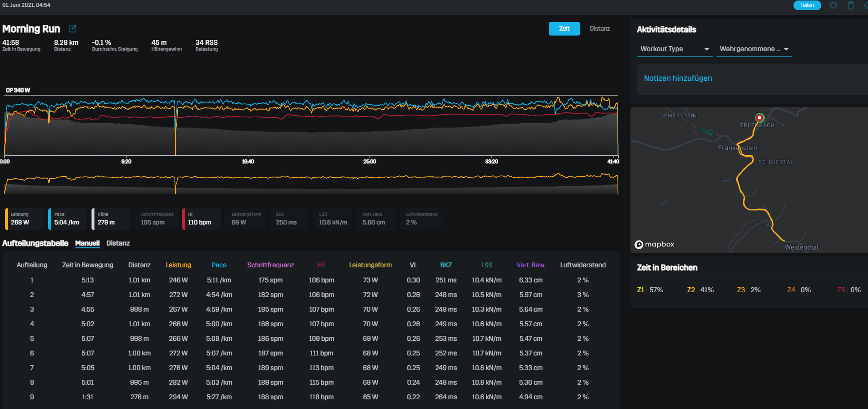Click the heart favorite icon
This screenshot has height=409, width=868.
click(x=833, y=5)
